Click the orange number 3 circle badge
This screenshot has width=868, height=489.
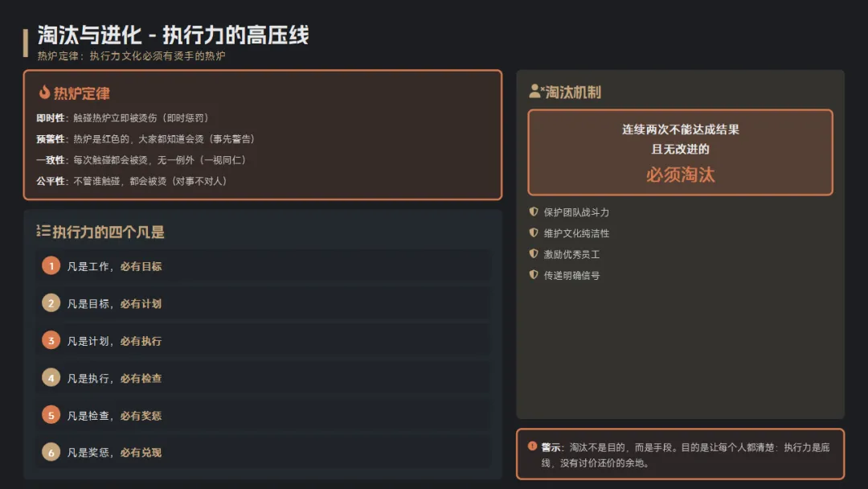pyautogui.click(x=51, y=340)
